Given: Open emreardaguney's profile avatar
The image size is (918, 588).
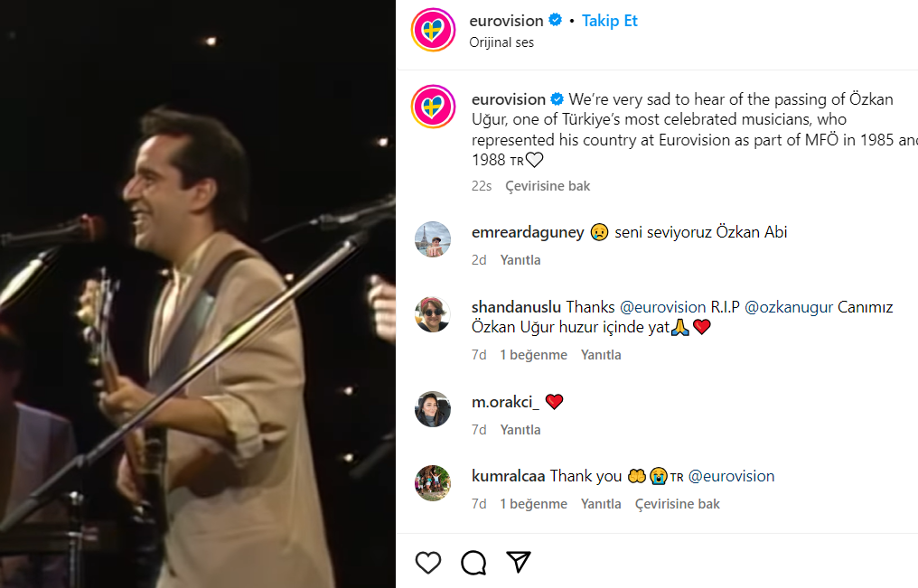Looking at the screenshot, I should (x=433, y=239).
